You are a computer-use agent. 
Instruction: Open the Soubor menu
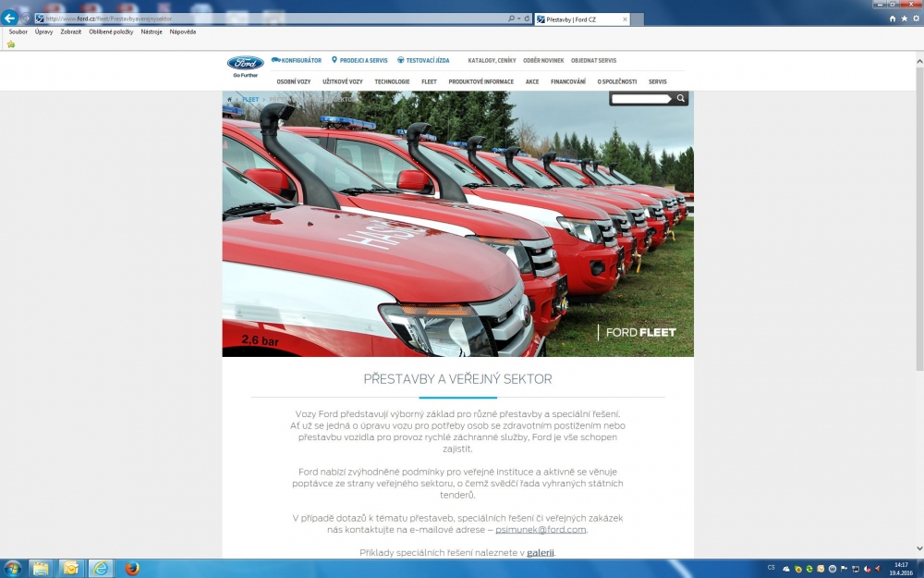click(x=18, y=31)
